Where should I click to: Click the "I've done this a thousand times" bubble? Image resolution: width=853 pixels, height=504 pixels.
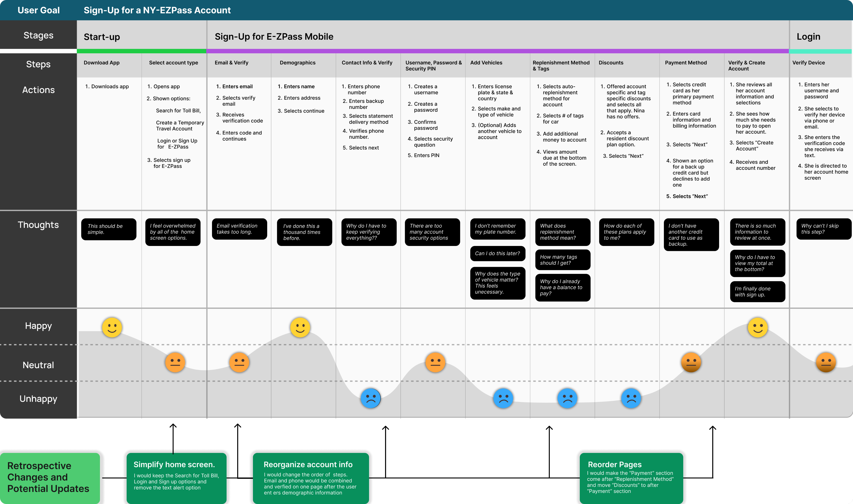304,232
